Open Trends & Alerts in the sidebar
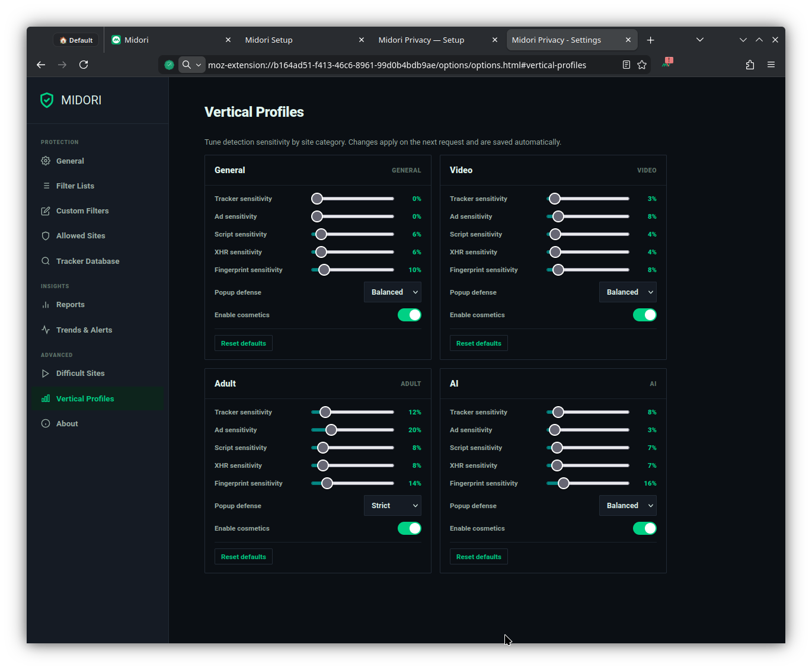 (98, 330)
